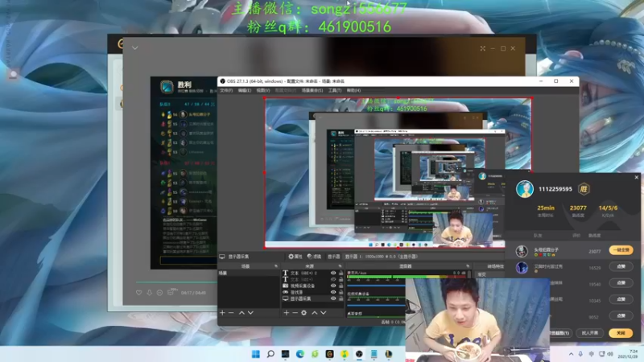This screenshot has width=644, height=362.
Task: Download the video with arrow icon
Action: coord(150,293)
